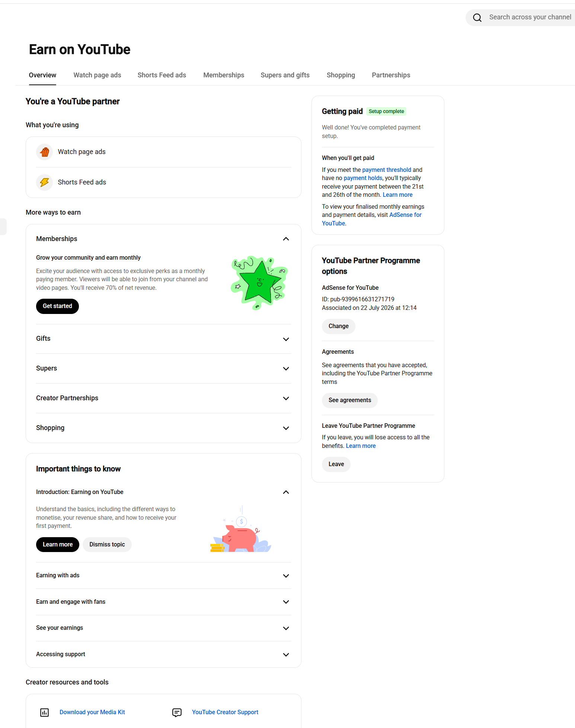Viewport: 575px width, 728px height.
Task: Click the Creator Support chat icon
Action: (x=177, y=712)
